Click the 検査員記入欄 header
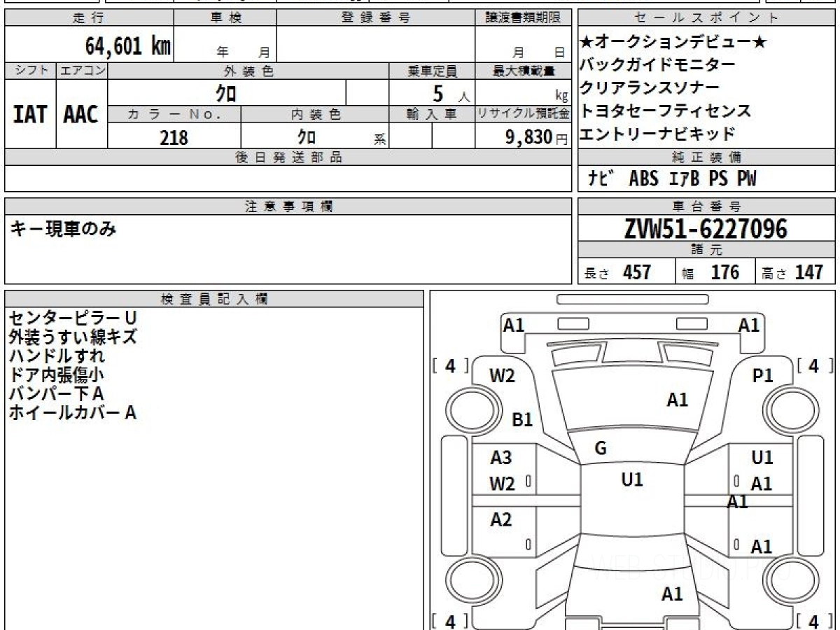 214,299
